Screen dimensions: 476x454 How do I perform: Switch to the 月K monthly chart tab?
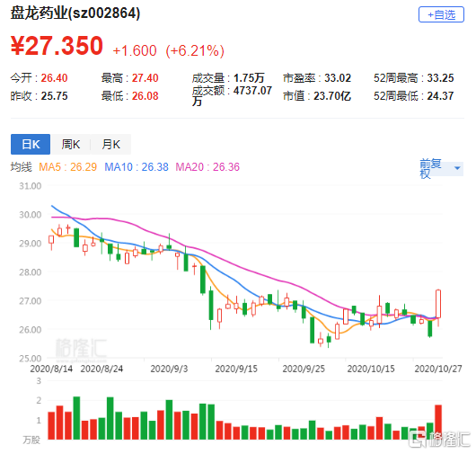point(110,144)
